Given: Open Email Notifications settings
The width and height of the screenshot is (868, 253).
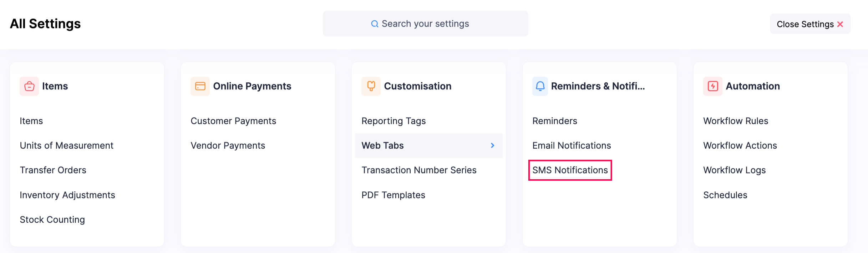Looking at the screenshot, I should click(x=572, y=145).
